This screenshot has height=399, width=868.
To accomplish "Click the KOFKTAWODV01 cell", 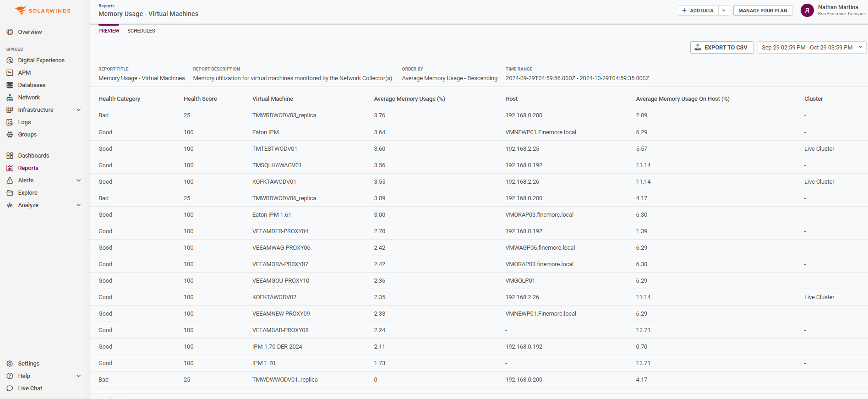I will point(274,182).
